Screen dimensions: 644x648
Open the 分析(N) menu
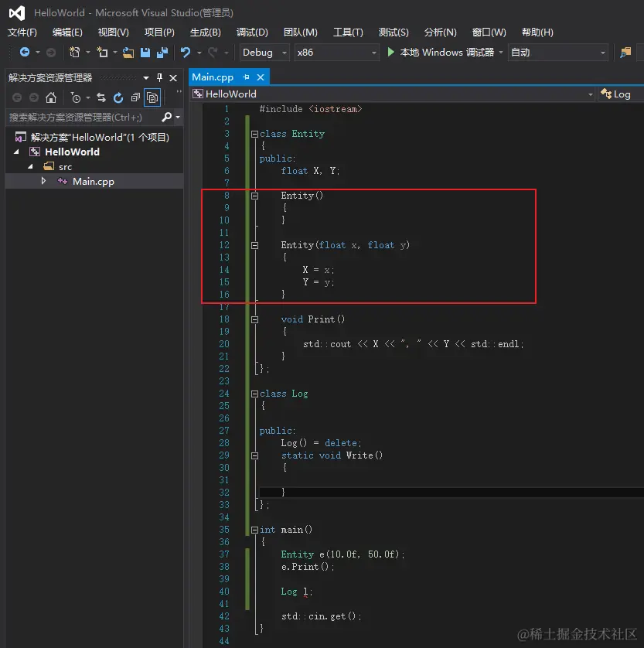(440, 32)
